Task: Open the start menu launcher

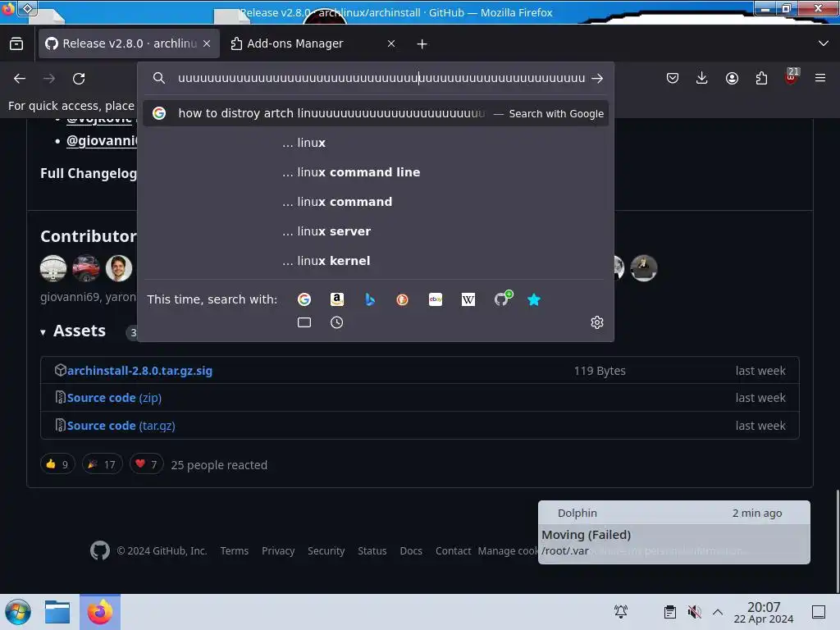Action: pyautogui.click(x=18, y=612)
